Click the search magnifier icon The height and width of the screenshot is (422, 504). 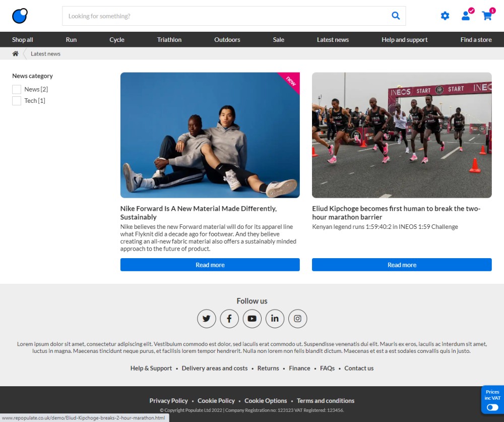tap(396, 16)
